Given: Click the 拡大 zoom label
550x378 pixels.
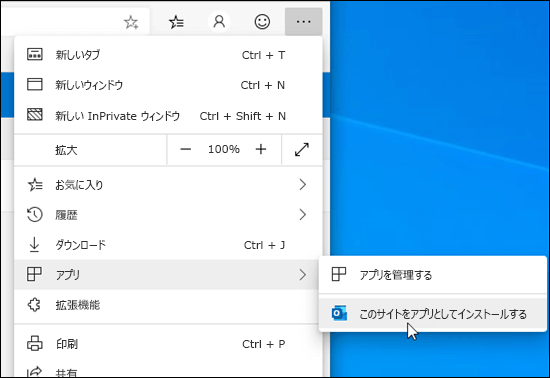Looking at the screenshot, I should point(66,150).
